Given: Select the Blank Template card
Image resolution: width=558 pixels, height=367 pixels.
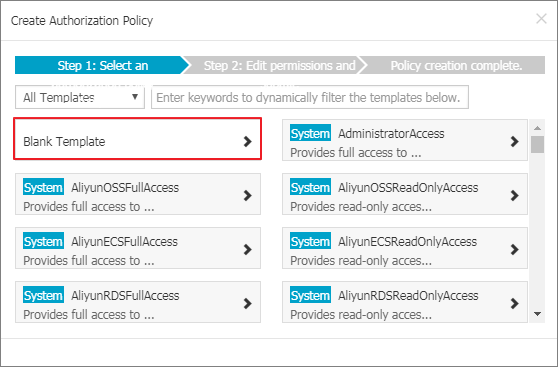Looking at the screenshot, I should tap(137, 138).
